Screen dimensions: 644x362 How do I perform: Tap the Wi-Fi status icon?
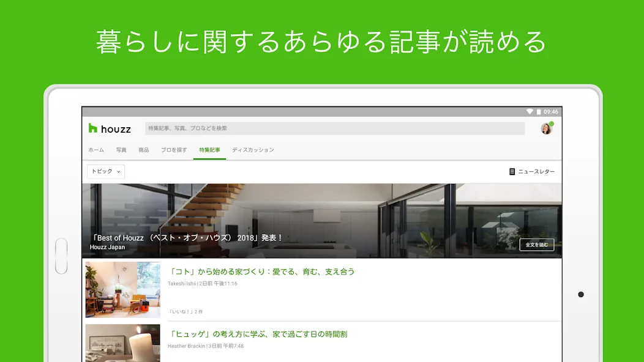click(x=530, y=112)
